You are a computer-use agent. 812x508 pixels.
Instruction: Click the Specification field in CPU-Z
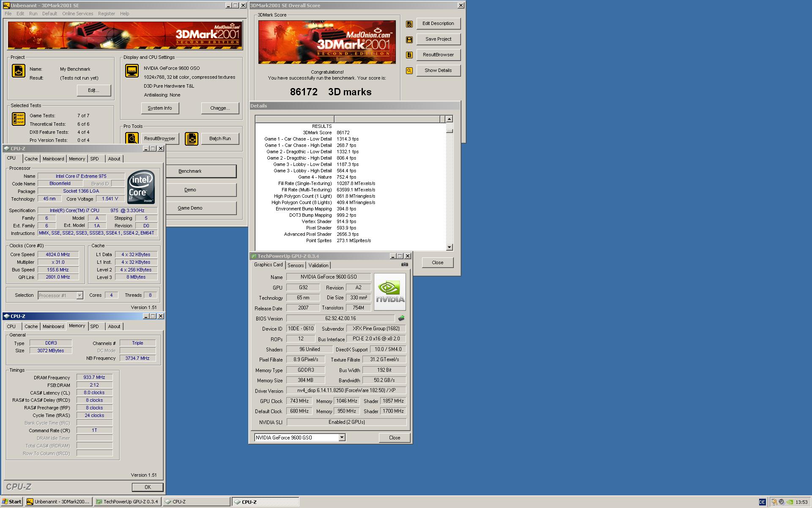pos(97,211)
